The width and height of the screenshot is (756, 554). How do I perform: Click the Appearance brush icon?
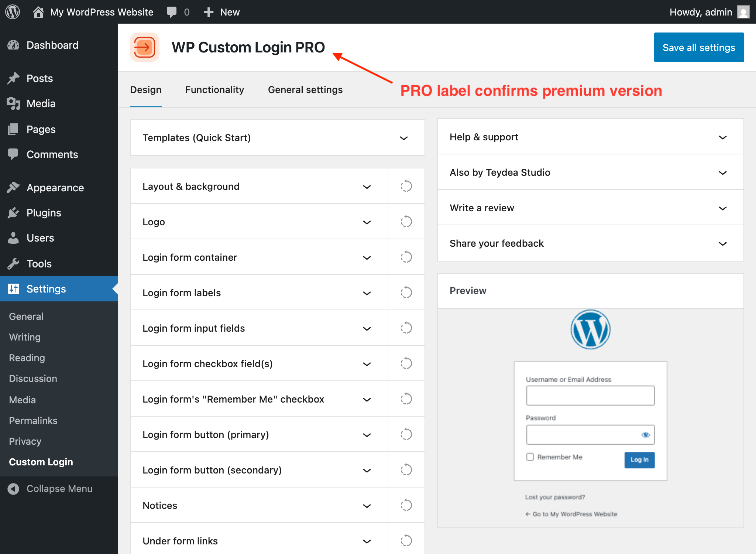tap(13, 187)
